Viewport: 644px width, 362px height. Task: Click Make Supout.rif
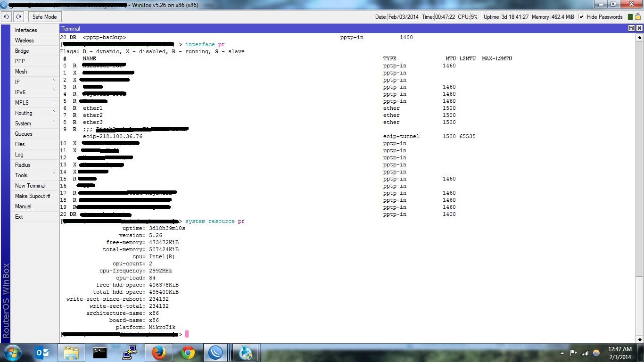tap(35, 196)
